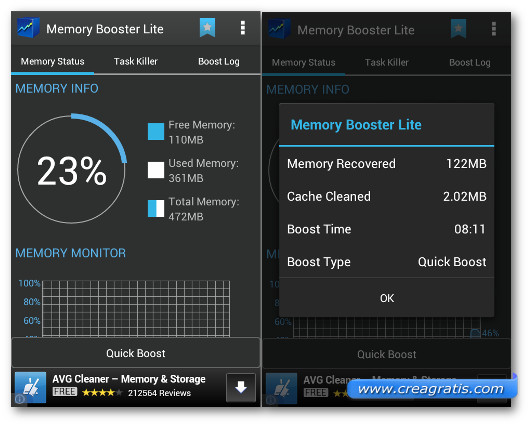The height and width of the screenshot is (426, 530).
Task: Tap the Free Memory 110MB value
Action: (186, 140)
